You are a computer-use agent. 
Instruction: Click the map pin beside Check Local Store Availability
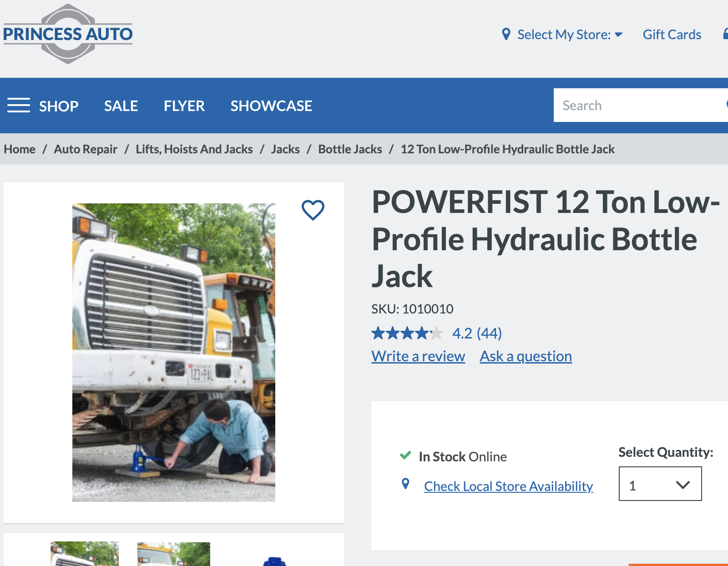click(x=405, y=484)
